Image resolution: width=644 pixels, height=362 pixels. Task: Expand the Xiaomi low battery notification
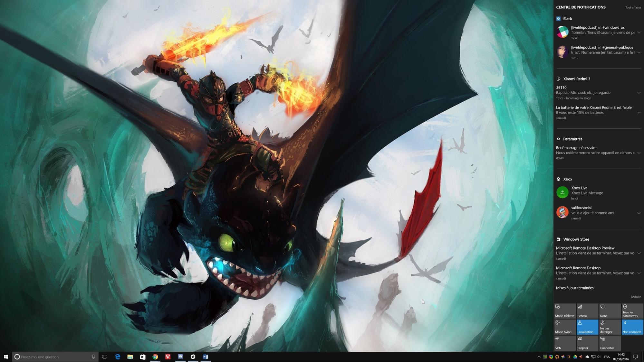639,113
